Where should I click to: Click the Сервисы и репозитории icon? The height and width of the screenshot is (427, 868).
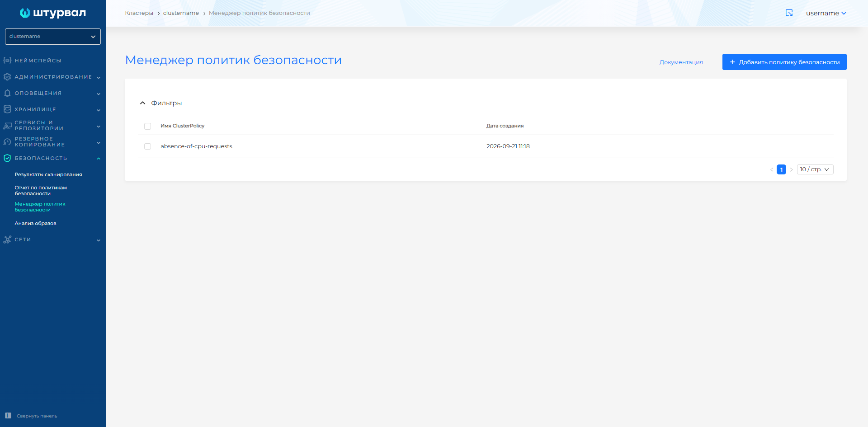(7, 126)
